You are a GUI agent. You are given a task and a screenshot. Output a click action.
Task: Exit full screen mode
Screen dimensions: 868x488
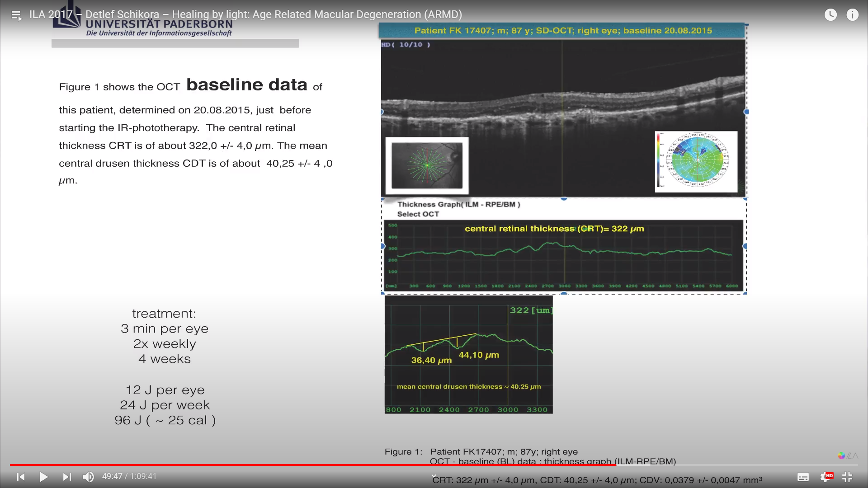(847, 477)
